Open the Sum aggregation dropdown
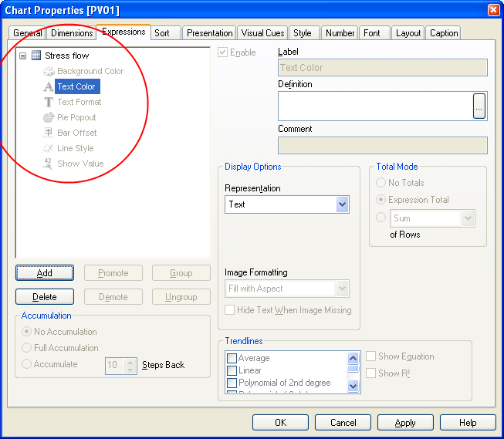The image size is (504, 439). click(x=468, y=218)
